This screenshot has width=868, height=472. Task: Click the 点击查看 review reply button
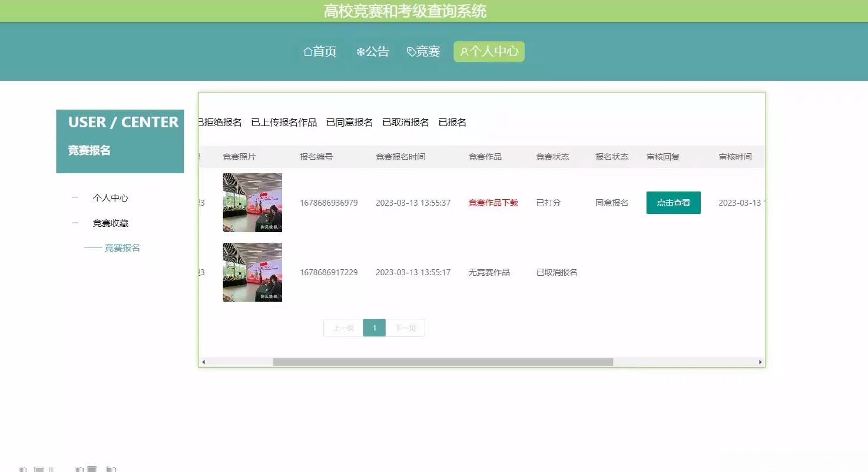(673, 202)
